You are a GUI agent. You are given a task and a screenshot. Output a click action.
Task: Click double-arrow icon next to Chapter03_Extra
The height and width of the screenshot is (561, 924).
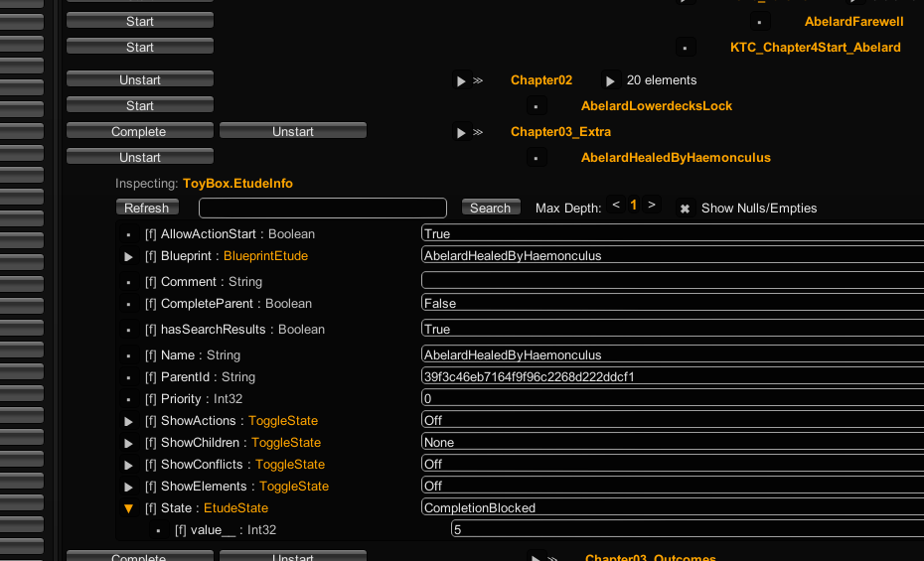(x=478, y=132)
